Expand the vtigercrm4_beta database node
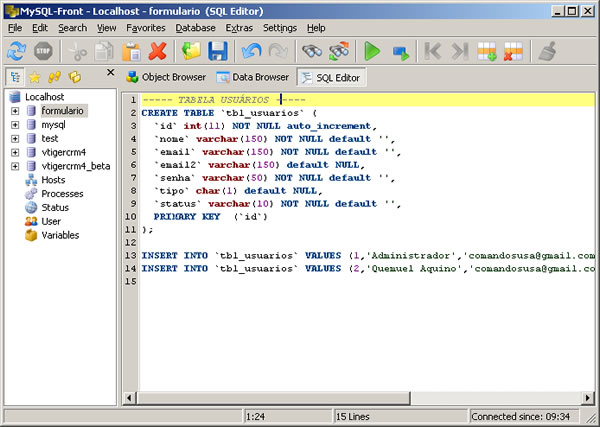 (15, 166)
